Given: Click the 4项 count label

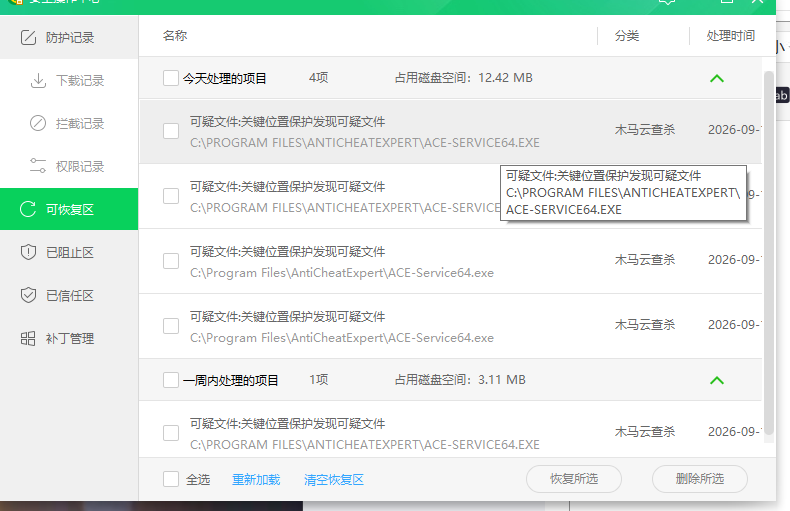Looking at the screenshot, I should [318, 78].
